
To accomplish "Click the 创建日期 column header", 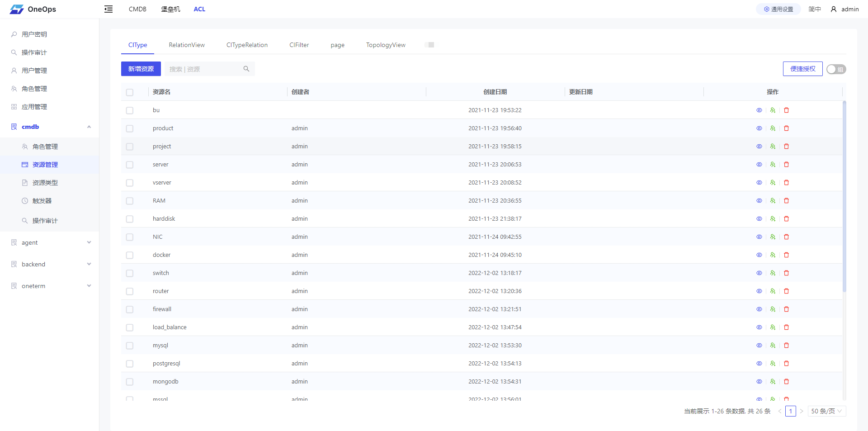I will (x=495, y=92).
